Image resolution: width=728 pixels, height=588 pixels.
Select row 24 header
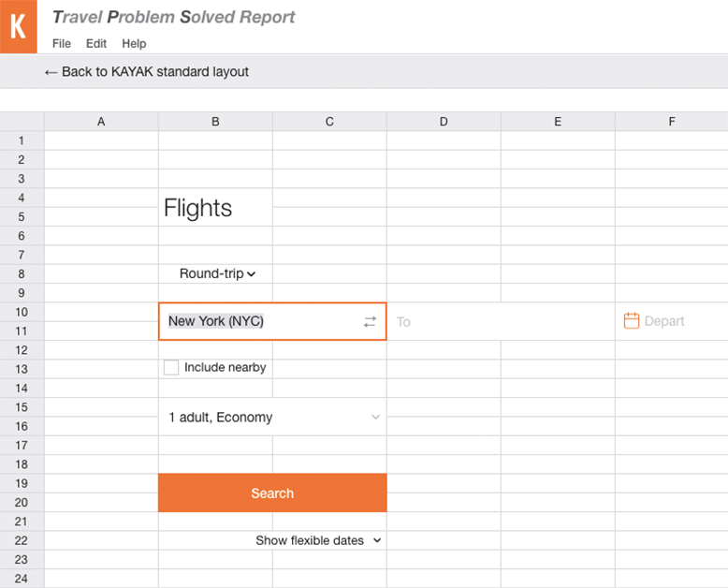22,579
